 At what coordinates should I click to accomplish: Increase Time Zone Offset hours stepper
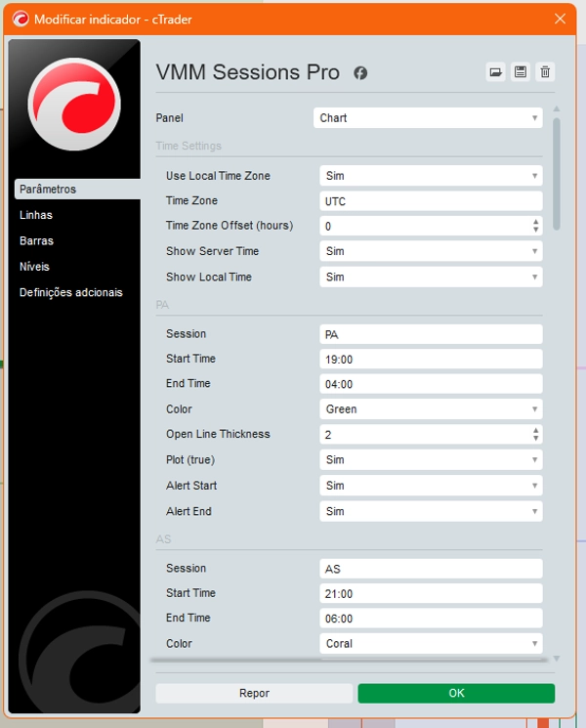(x=536, y=222)
